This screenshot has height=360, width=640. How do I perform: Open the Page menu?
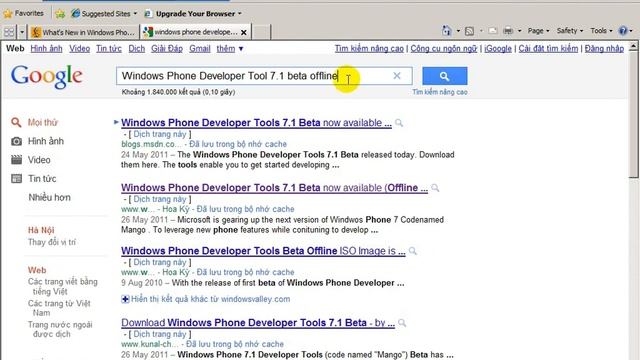point(538,31)
